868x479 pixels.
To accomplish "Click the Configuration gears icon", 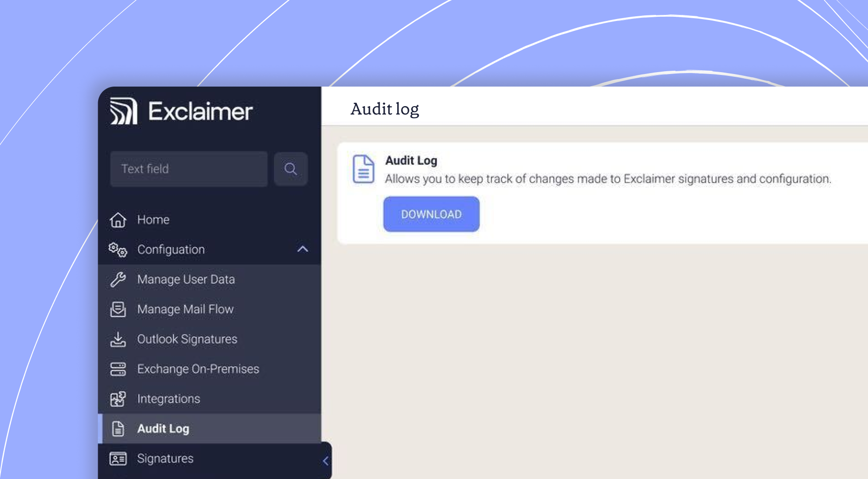I will point(118,250).
